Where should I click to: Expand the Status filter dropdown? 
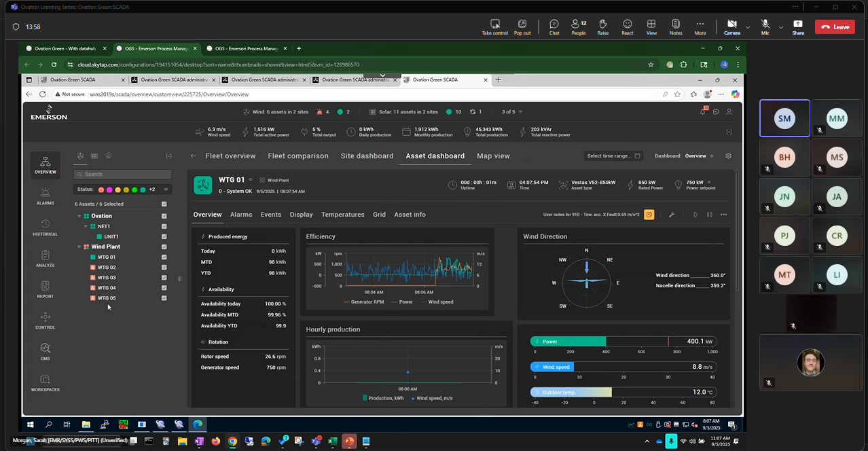(x=166, y=190)
